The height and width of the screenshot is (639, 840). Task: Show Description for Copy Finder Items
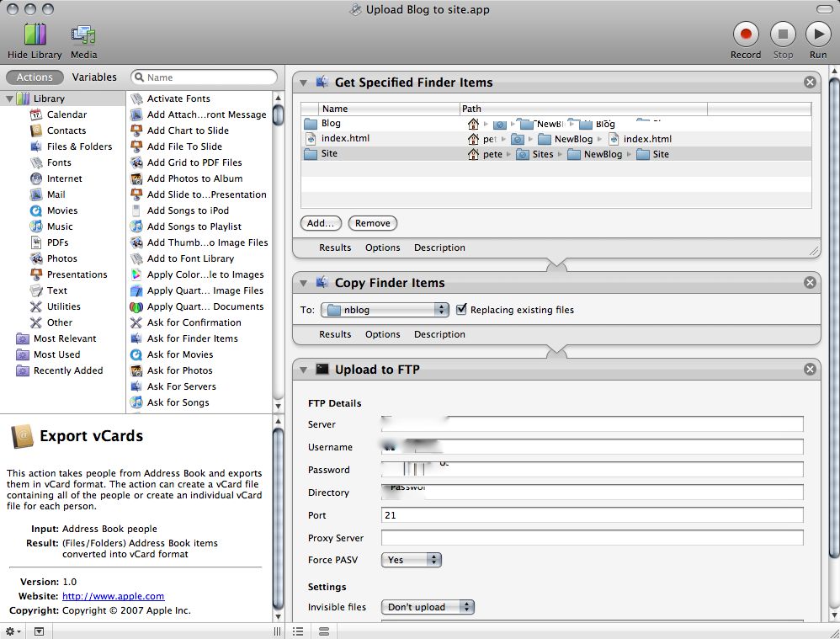[x=439, y=334]
